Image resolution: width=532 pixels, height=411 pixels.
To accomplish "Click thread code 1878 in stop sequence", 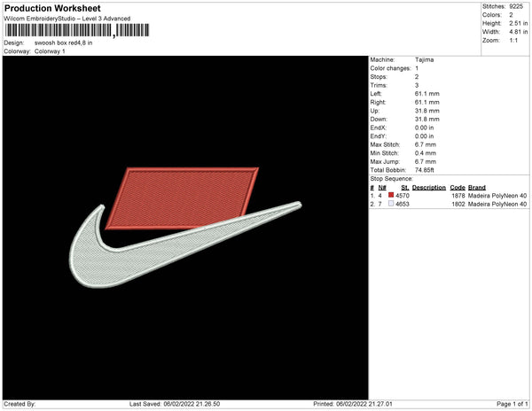I will click(x=458, y=196).
